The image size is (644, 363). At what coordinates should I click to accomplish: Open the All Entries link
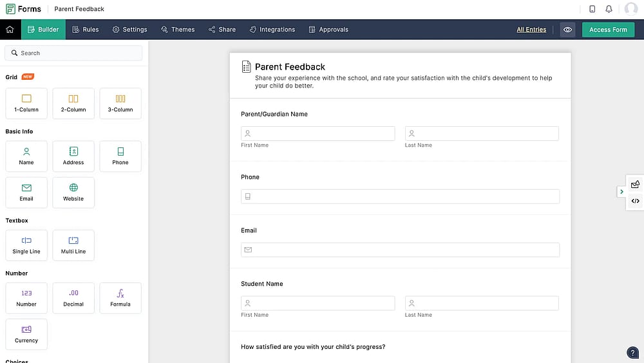(x=531, y=30)
